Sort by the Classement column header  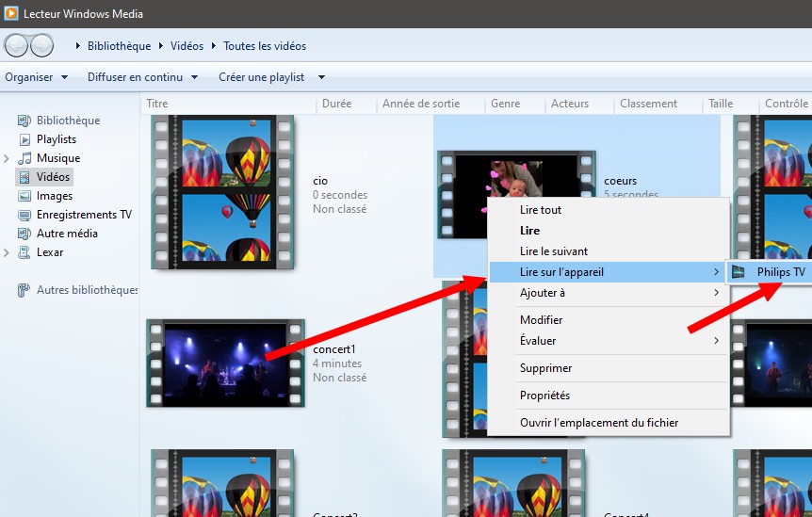[x=658, y=104]
